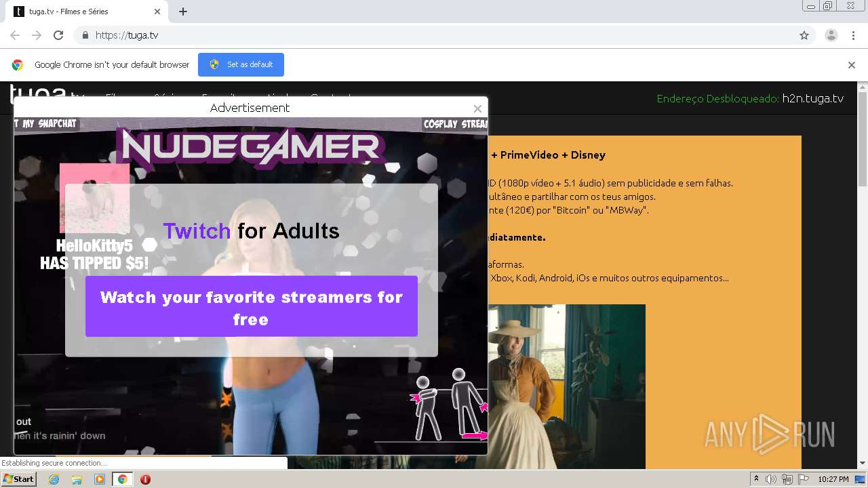Click the '+ PrimeVideo + Disney' heading text

[x=548, y=155]
